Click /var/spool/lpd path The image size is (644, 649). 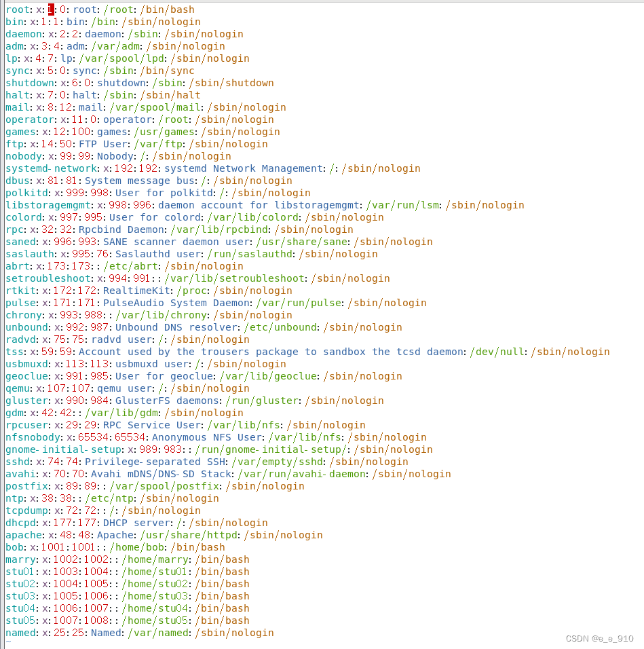coord(121,58)
